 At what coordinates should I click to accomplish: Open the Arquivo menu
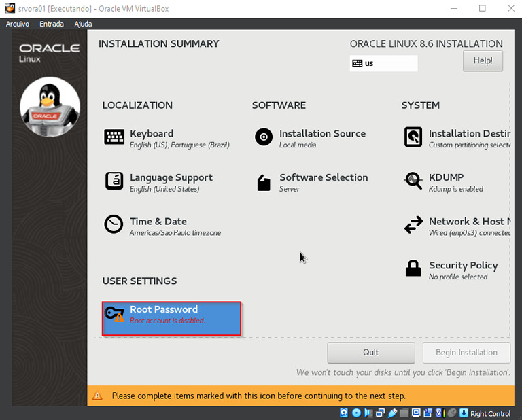click(x=18, y=24)
